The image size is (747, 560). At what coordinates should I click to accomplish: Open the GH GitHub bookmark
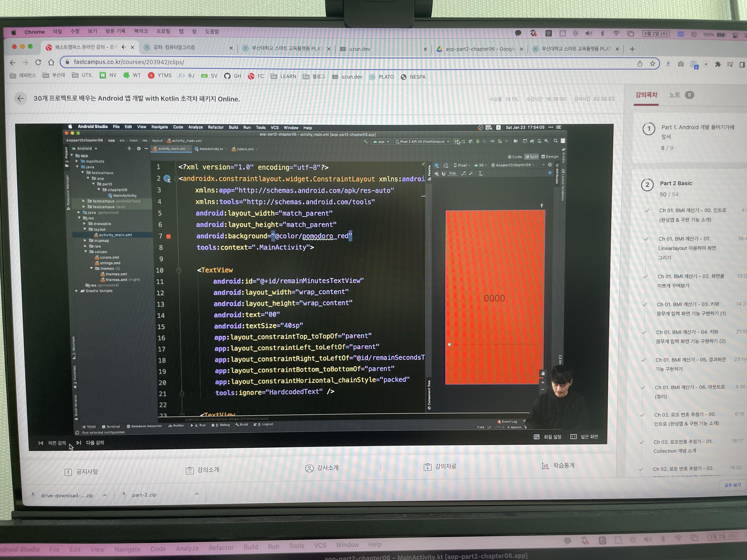pos(233,76)
